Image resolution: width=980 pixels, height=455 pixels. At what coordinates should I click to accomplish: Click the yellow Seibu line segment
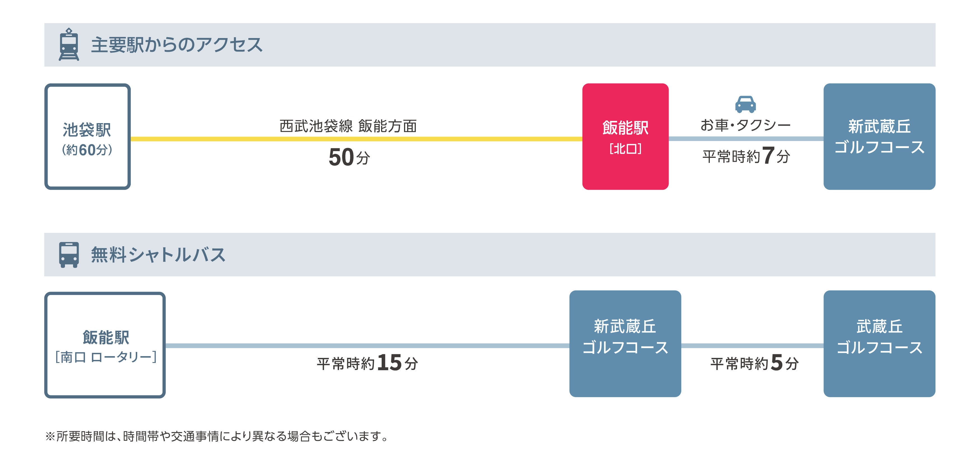356,139
